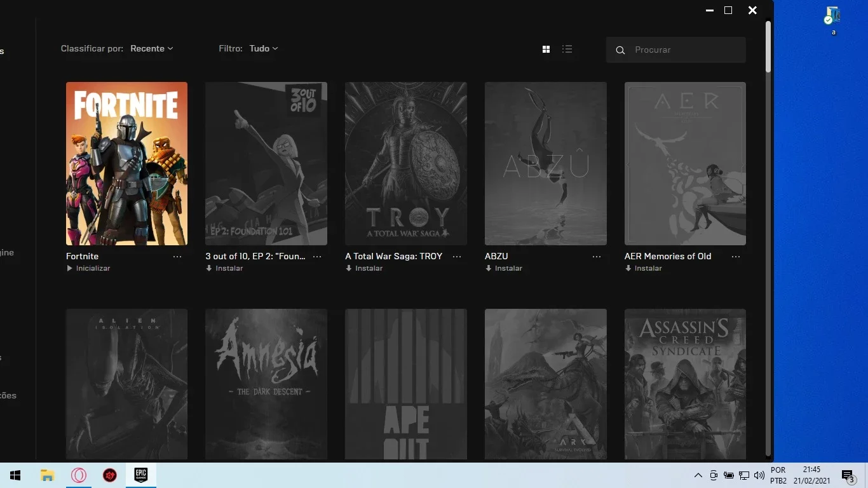The image size is (868, 488).
Task: Click Epic Games Launcher taskbar icon
Action: point(141,475)
